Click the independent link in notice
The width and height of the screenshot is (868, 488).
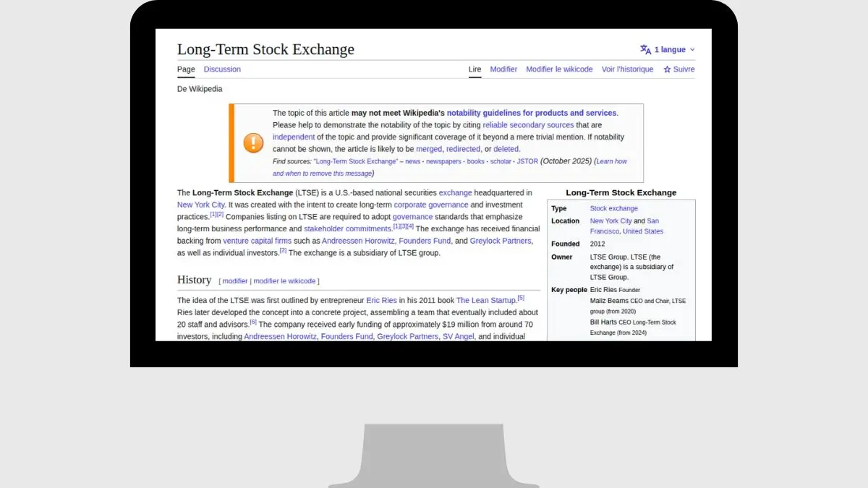[294, 137]
